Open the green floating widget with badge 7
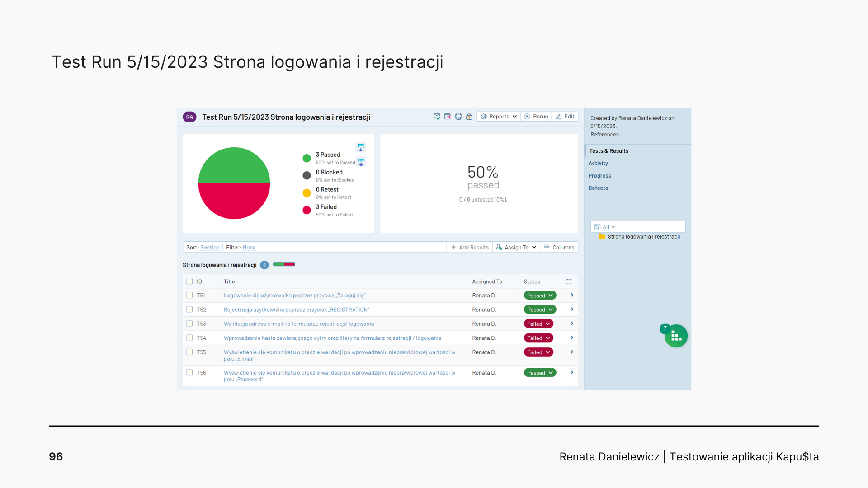Viewport: 868px width, 488px height. click(676, 336)
